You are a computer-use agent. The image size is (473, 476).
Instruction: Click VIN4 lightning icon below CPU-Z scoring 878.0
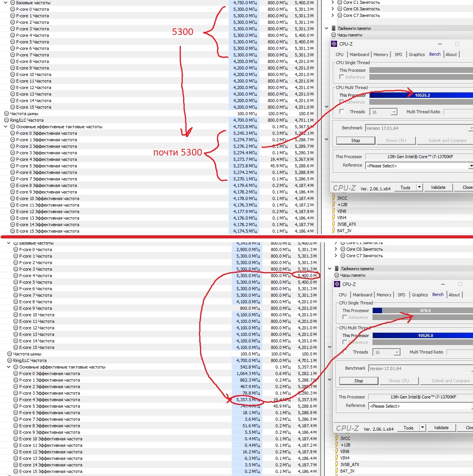pos(337,458)
